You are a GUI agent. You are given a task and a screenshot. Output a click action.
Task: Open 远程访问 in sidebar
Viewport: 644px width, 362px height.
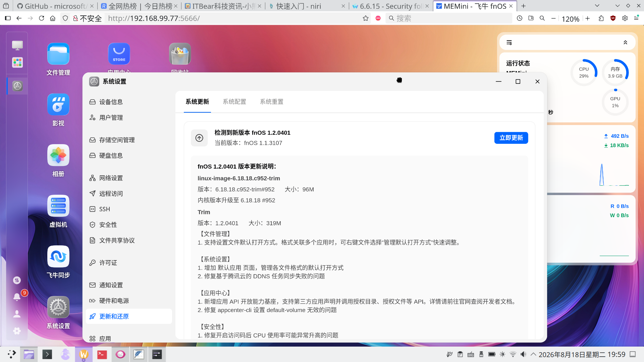[129, 193]
